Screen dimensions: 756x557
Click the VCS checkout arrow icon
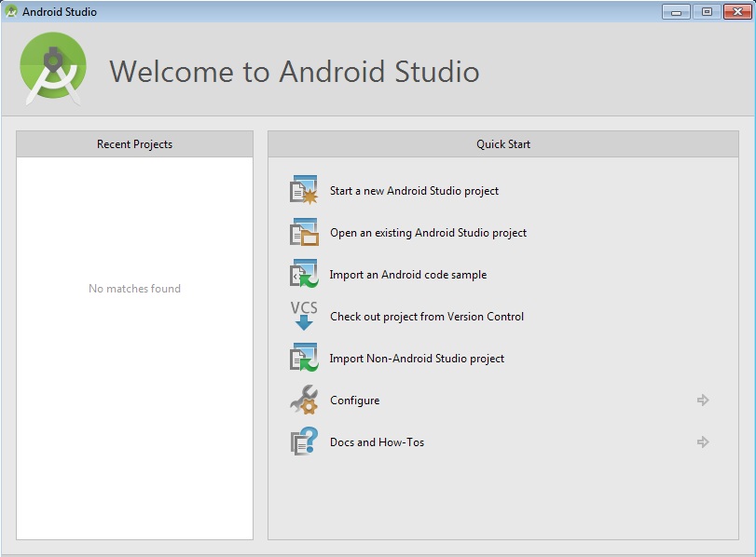point(304,317)
